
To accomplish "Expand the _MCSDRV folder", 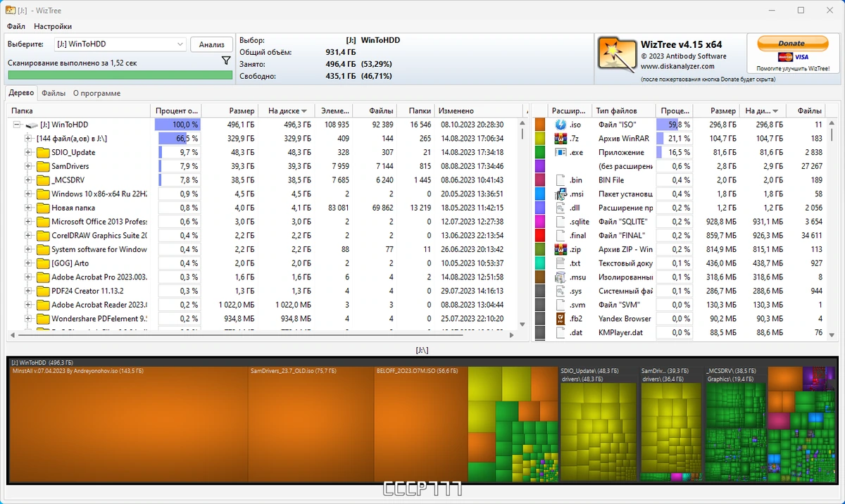I will click(29, 180).
